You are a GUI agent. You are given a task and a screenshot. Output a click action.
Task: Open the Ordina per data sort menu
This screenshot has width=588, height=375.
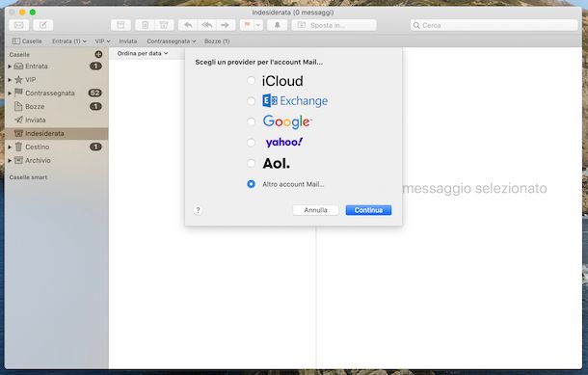pyautogui.click(x=143, y=53)
